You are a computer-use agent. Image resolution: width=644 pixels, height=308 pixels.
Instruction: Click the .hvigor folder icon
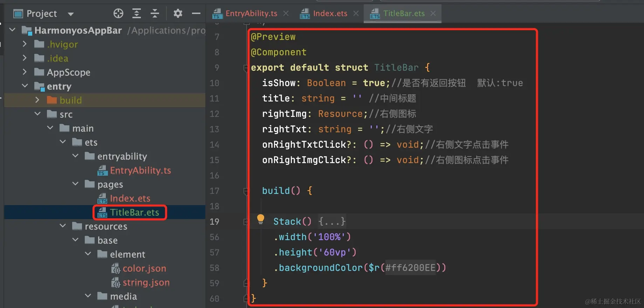tap(39, 44)
